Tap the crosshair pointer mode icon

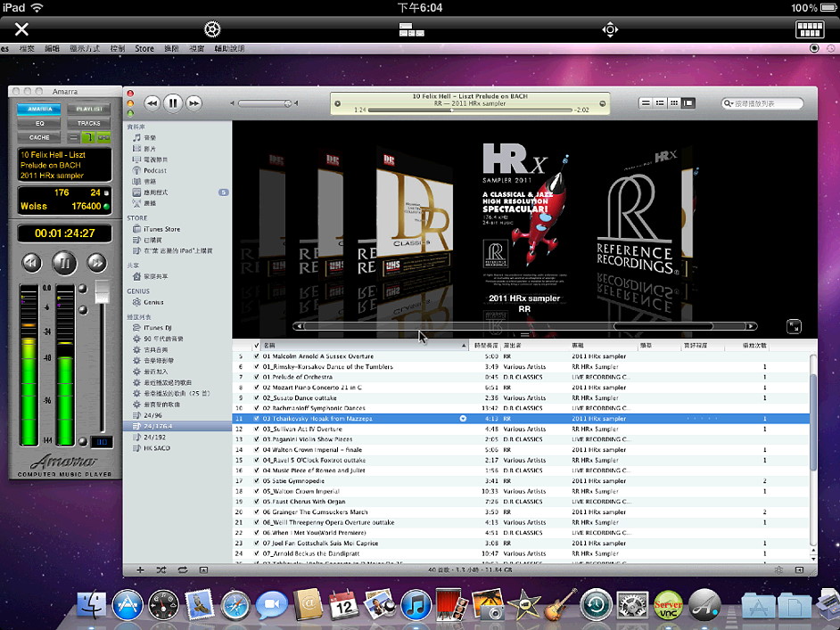point(610,29)
